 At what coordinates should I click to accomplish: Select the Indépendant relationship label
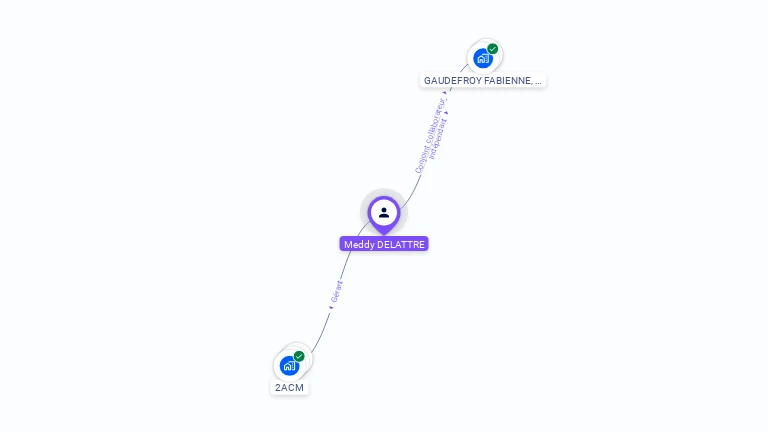pyautogui.click(x=438, y=139)
